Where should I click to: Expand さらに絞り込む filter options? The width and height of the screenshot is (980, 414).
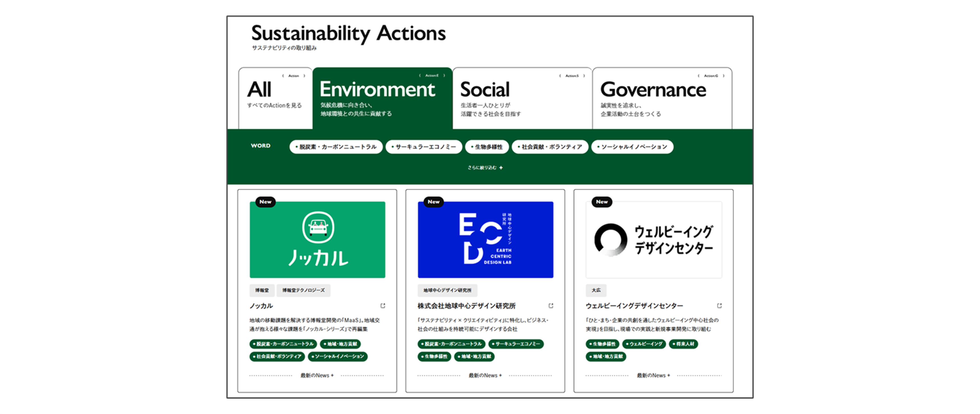click(485, 168)
